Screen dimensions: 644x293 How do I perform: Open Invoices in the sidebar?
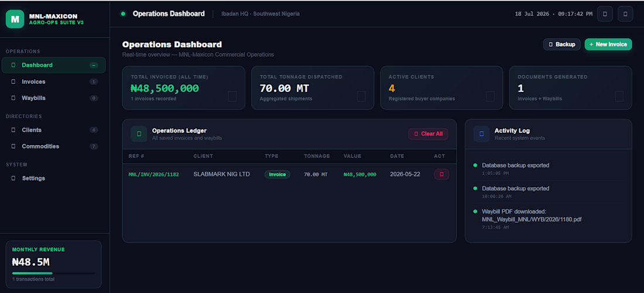[x=53, y=82]
